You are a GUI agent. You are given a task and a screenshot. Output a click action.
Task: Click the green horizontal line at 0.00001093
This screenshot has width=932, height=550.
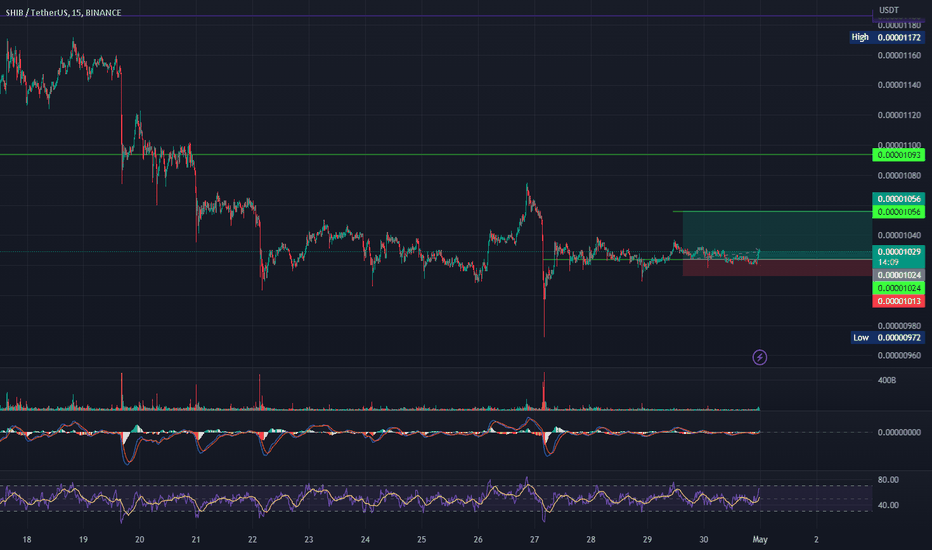point(436,155)
